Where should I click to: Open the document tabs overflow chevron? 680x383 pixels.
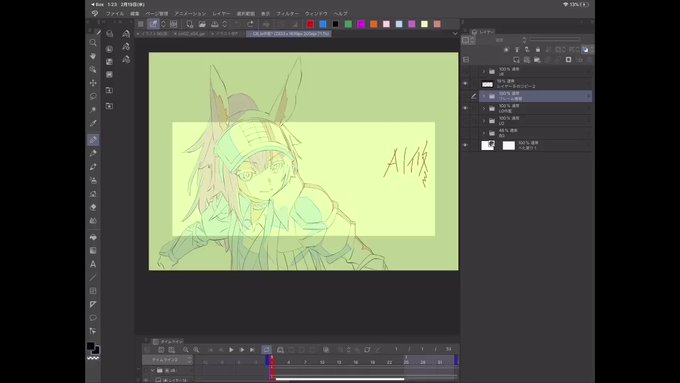pos(454,33)
